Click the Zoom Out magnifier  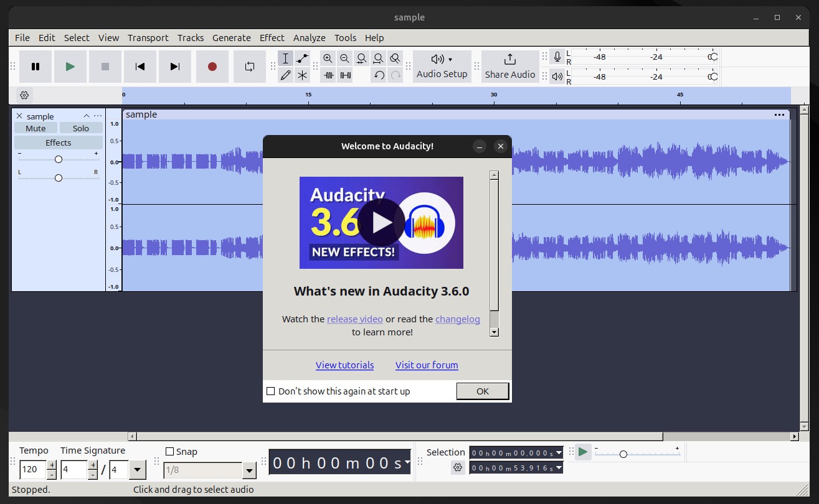click(x=344, y=58)
